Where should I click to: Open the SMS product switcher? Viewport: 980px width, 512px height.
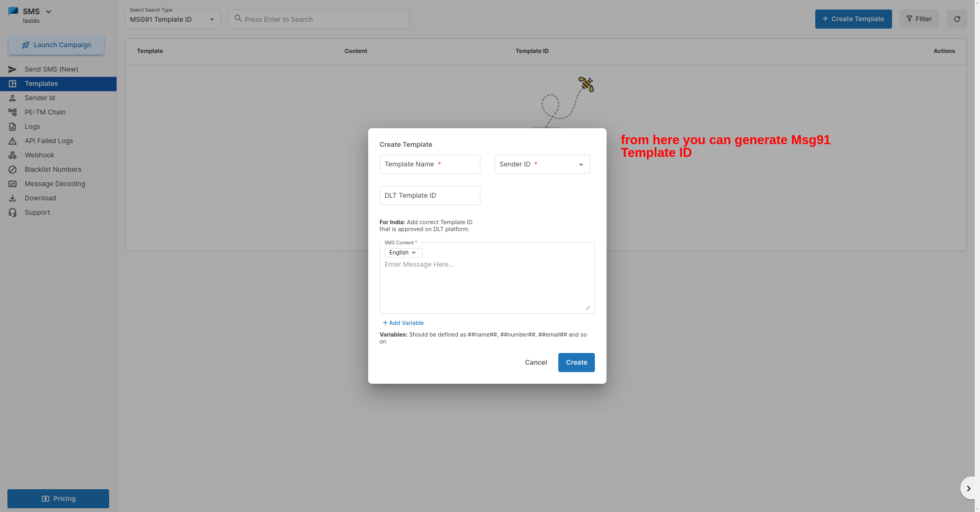(x=36, y=12)
